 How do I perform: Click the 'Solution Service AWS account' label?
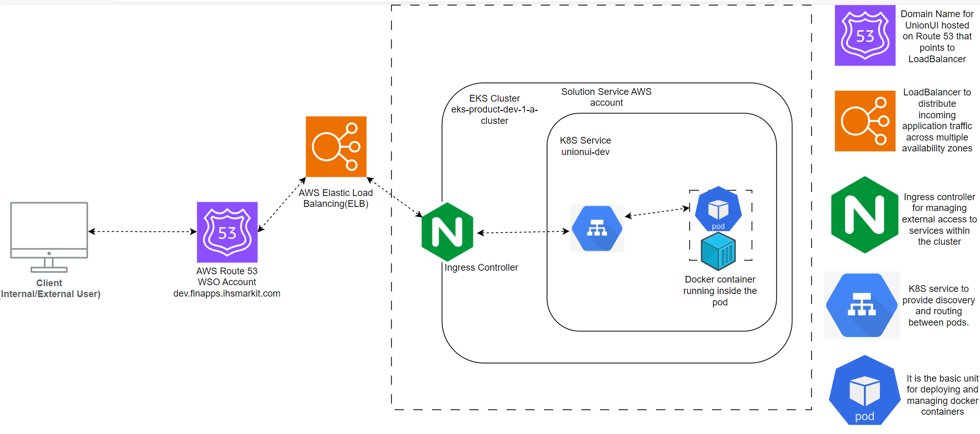tap(606, 97)
